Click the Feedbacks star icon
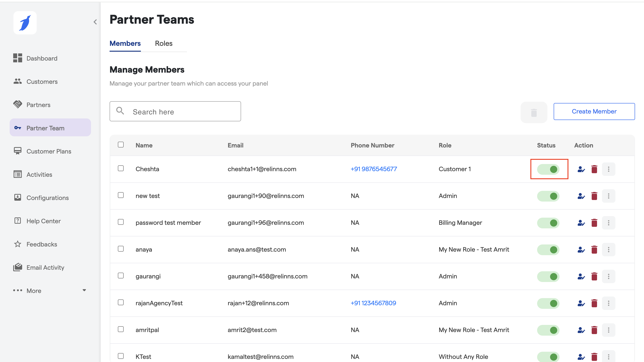 tap(17, 244)
